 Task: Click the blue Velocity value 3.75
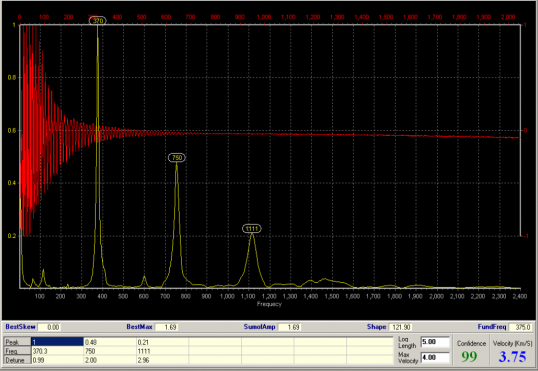point(512,357)
